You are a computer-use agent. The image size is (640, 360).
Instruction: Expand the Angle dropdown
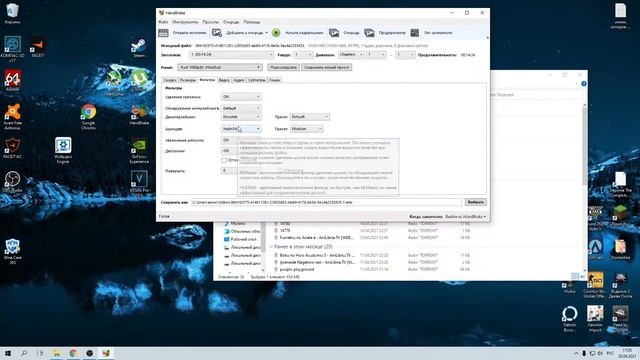(x=303, y=55)
